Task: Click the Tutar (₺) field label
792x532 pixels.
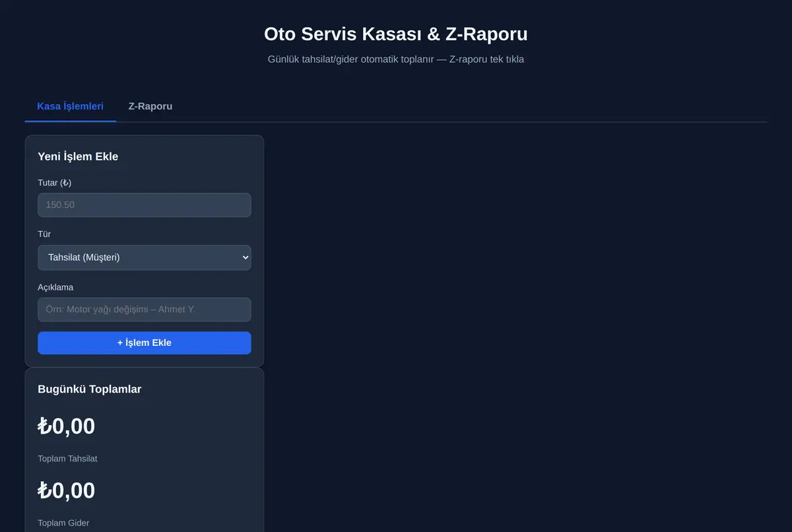Action: (x=55, y=182)
